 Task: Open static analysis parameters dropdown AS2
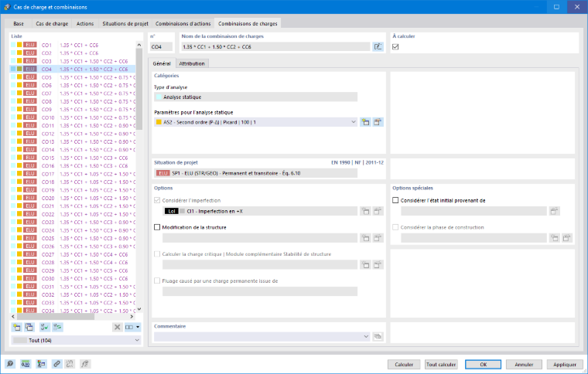(x=256, y=122)
